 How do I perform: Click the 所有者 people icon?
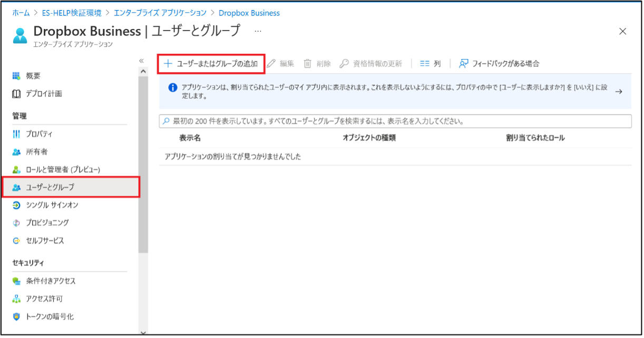16,152
